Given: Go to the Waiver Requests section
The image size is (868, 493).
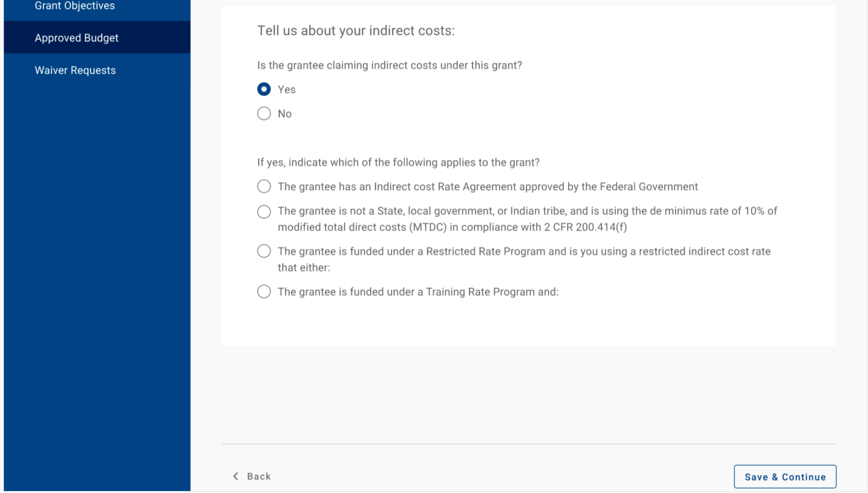Looking at the screenshot, I should [75, 70].
